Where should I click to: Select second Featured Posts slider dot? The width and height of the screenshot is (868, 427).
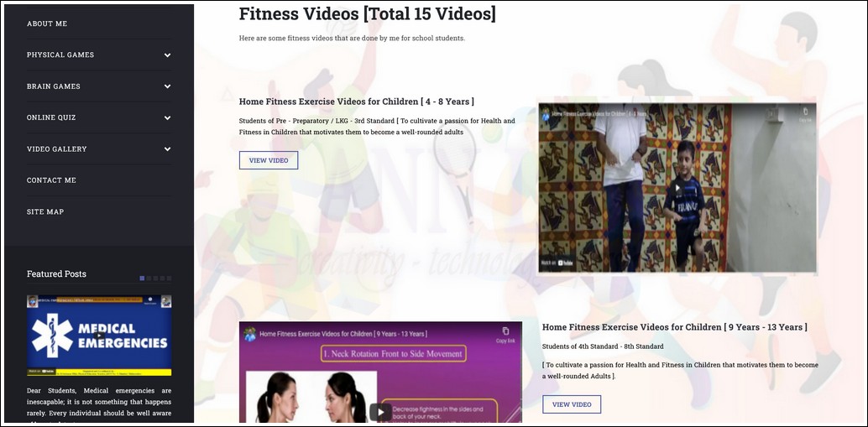(149, 278)
